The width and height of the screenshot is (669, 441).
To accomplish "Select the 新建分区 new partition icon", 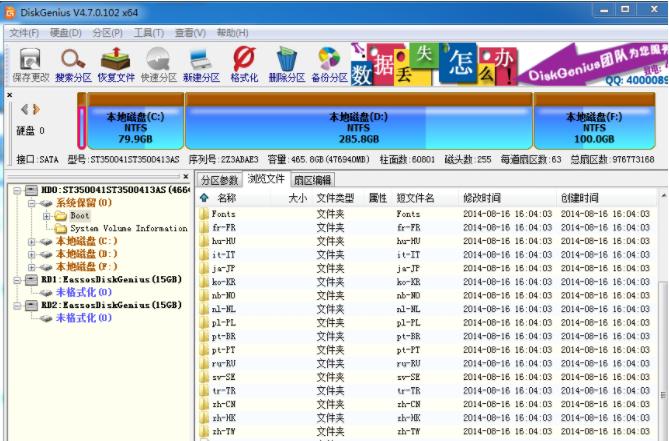I will (x=201, y=65).
